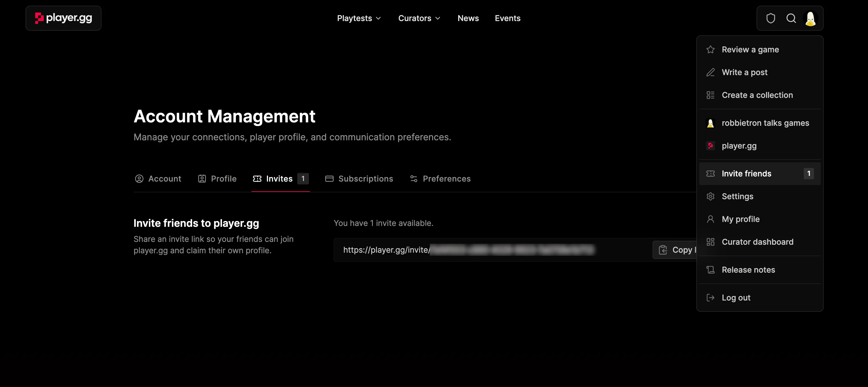868x387 pixels.
Task: Select Create a collection menu entry
Action: coord(759,95)
